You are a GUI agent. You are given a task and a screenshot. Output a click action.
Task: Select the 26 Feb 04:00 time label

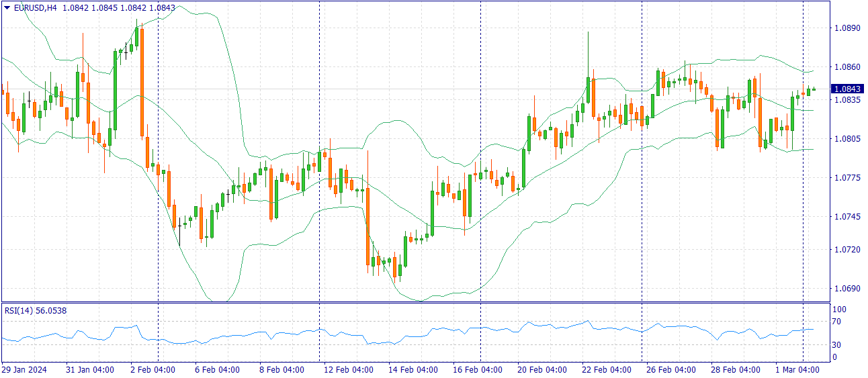pos(672,370)
